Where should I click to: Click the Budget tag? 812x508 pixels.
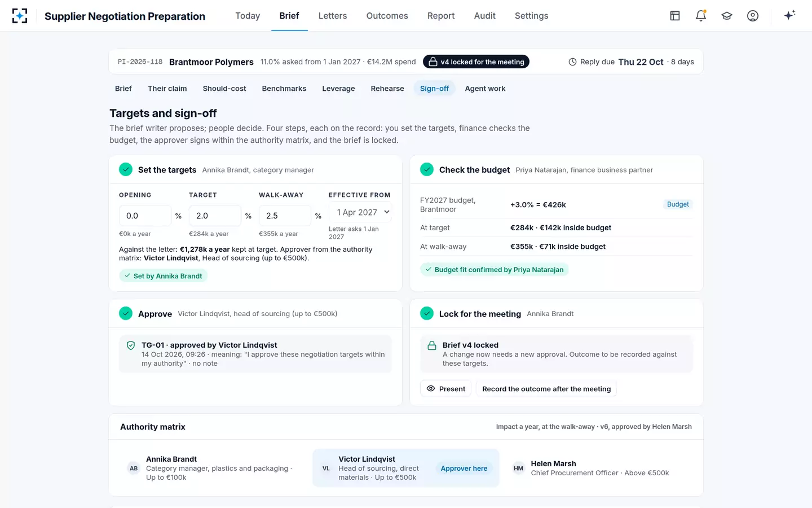click(678, 204)
